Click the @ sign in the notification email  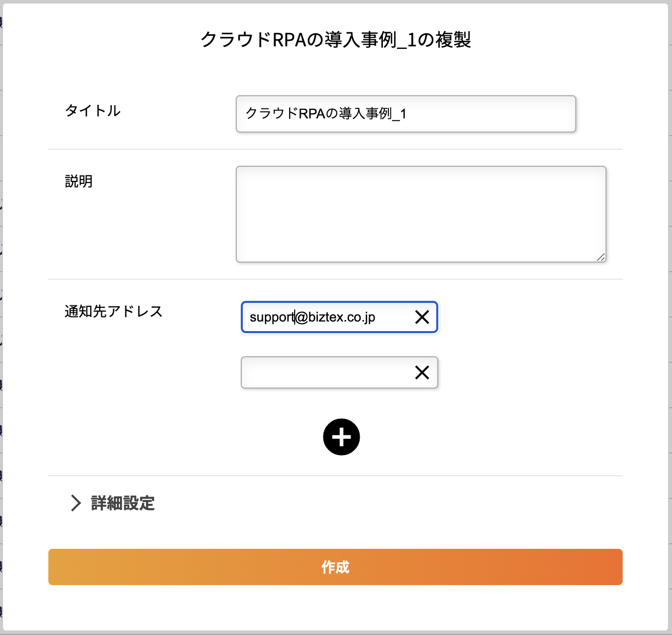[x=302, y=317]
